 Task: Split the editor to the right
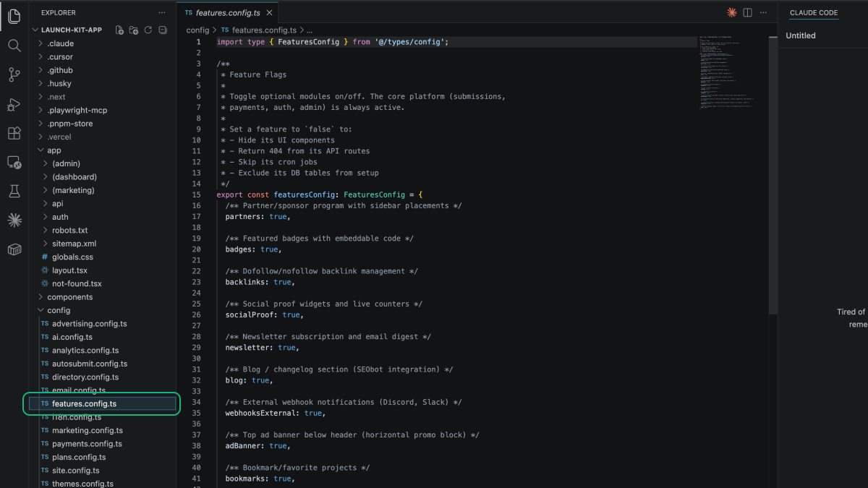[x=748, y=13]
